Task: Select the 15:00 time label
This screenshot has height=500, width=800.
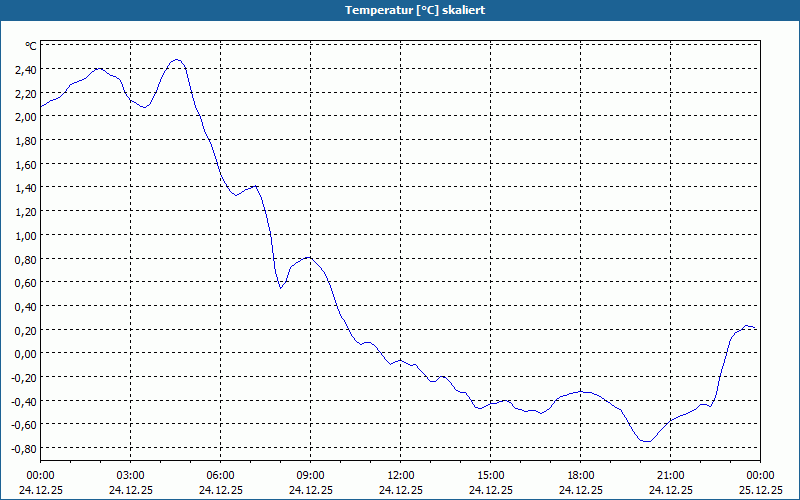Action: click(491, 476)
